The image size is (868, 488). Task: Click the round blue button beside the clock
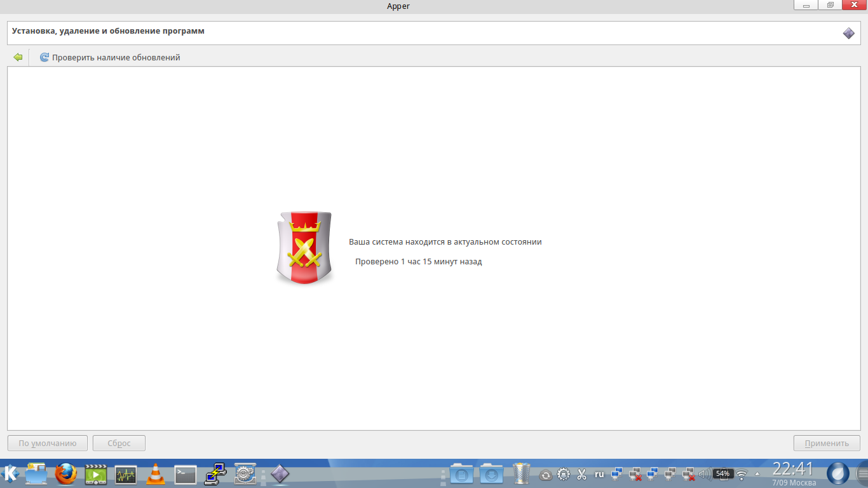pos(838,474)
